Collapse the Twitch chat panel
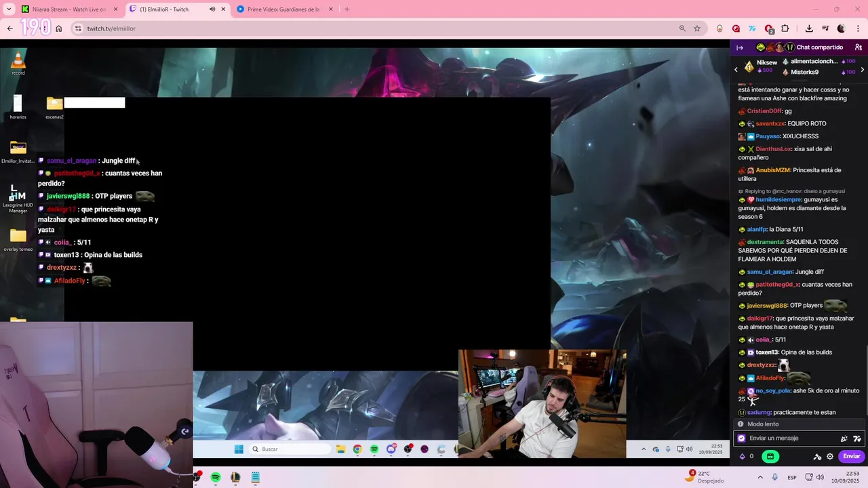 [740, 47]
